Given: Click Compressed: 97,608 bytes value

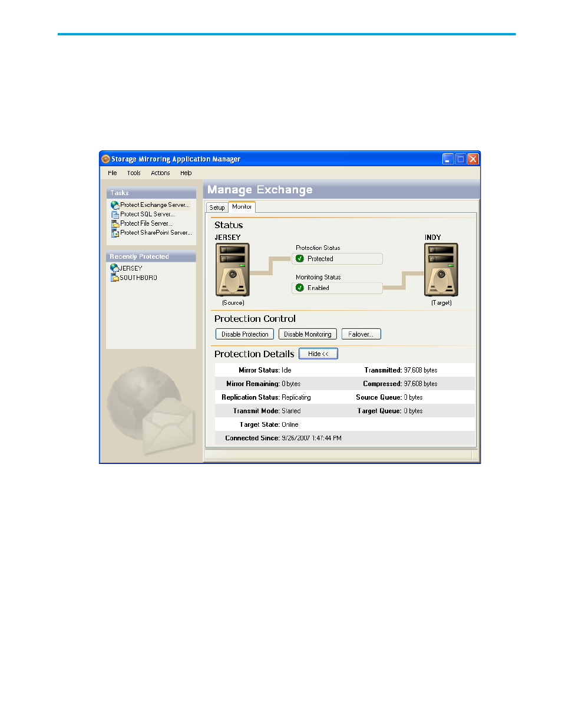Looking at the screenshot, I should coord(421,384).
